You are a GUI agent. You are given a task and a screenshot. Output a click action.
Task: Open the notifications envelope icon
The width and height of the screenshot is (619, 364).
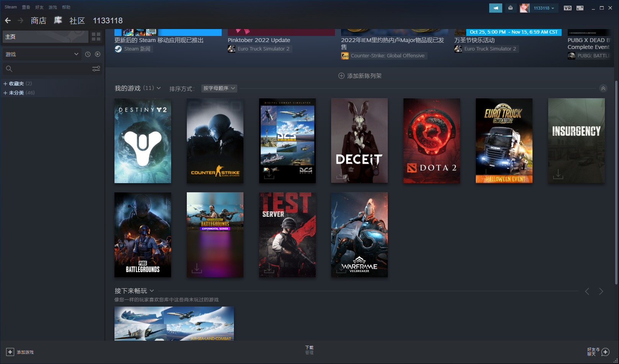coord(510,8)
